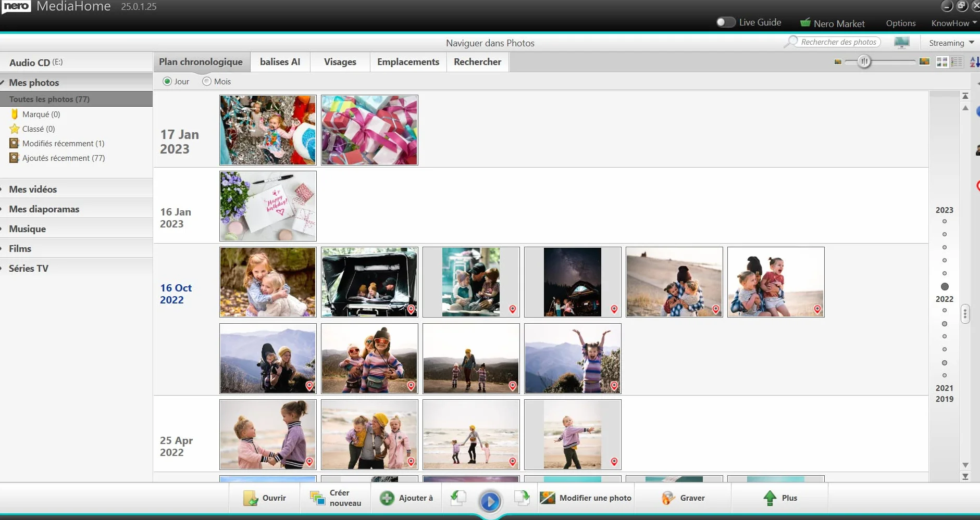Switch to thumbnail grid view
The width and height of the screenshot is (980, 520).
click(942, 62)
